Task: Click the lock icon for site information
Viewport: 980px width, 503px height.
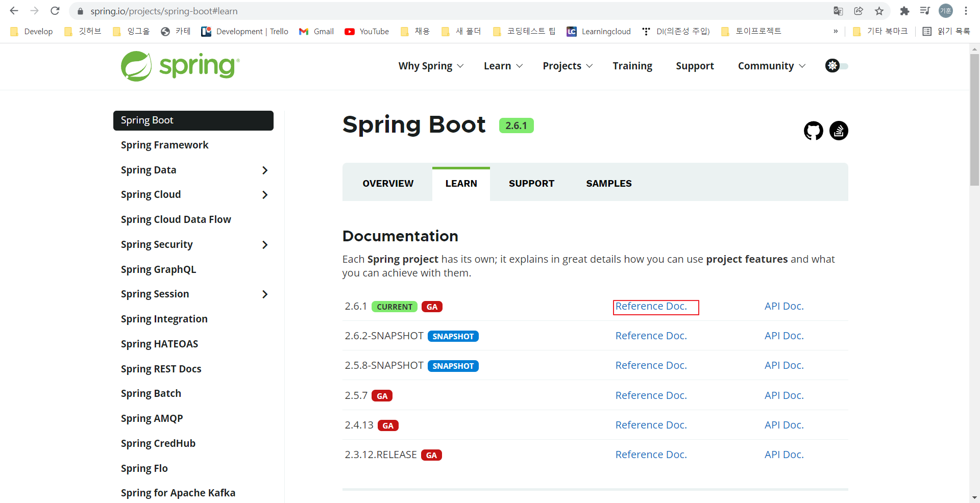Action: click(x=80, y=11)
